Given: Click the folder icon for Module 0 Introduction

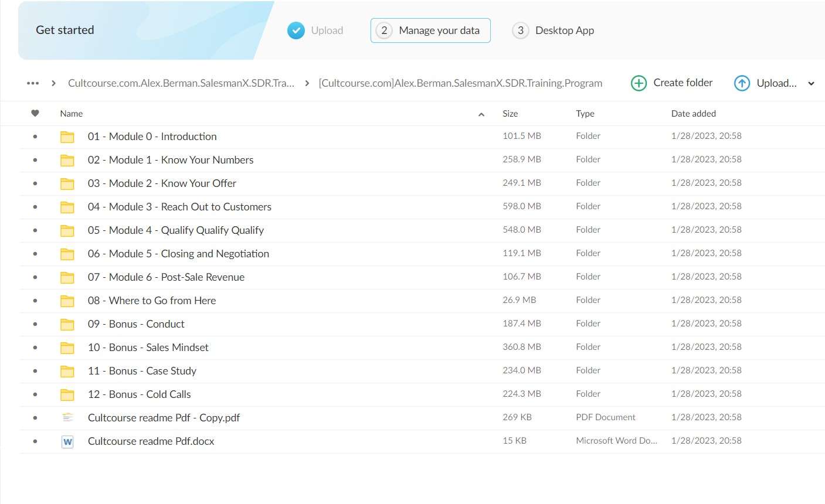Looking at the screenshot, I should point(67,137).
